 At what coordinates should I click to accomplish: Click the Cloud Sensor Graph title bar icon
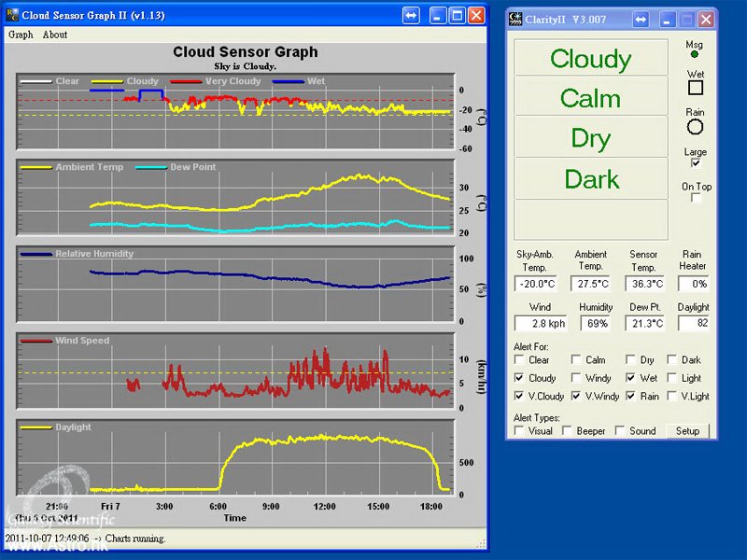(x=12, y=15)
